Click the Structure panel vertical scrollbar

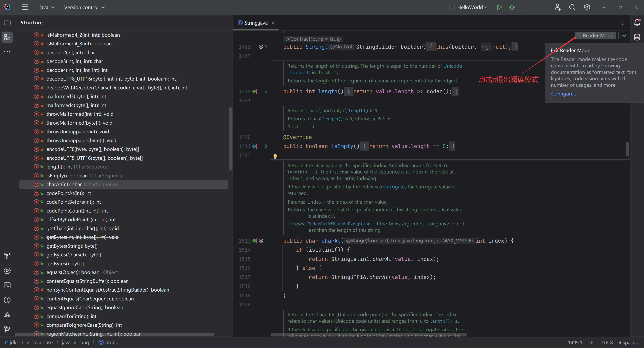pyautogui.click(x=230, y=139)
